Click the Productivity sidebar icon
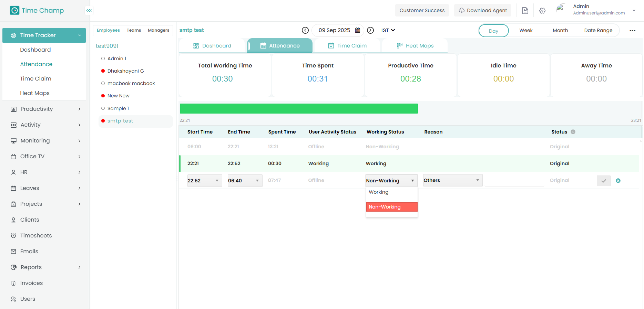 pyautogui.click(x=13, y=109)
